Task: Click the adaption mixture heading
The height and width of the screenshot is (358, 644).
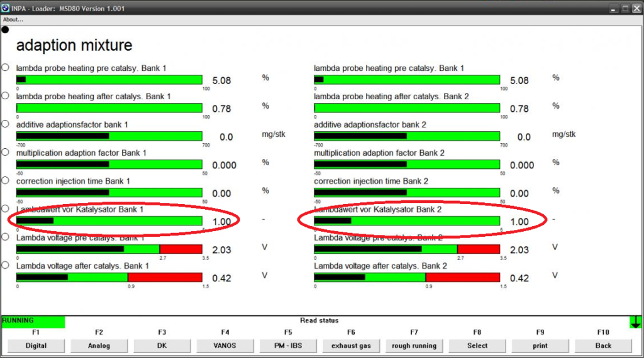Action: pos(74,45)
